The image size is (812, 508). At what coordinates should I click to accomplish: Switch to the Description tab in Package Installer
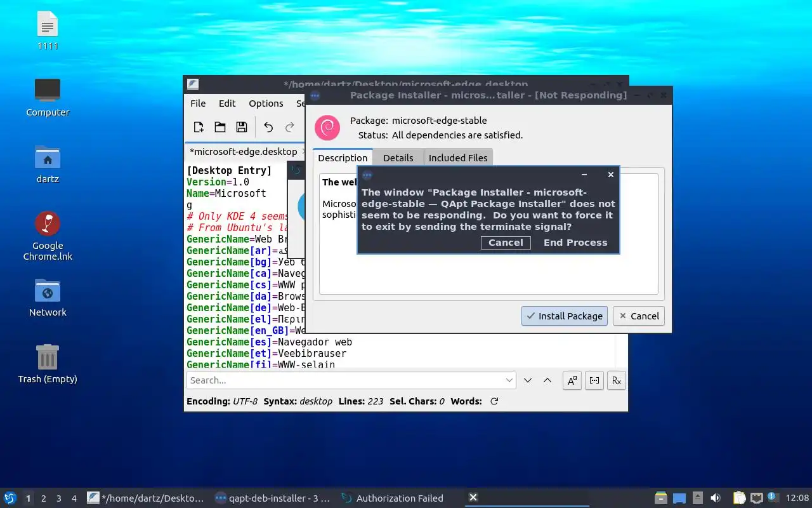343,158
